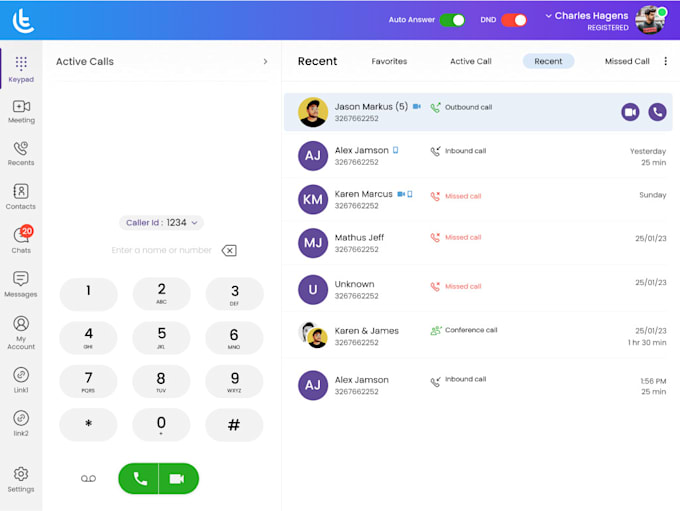Open My Account in the sidebar
Image resolution: width=680 pixels, height=511 pixels.
point(21,333)
